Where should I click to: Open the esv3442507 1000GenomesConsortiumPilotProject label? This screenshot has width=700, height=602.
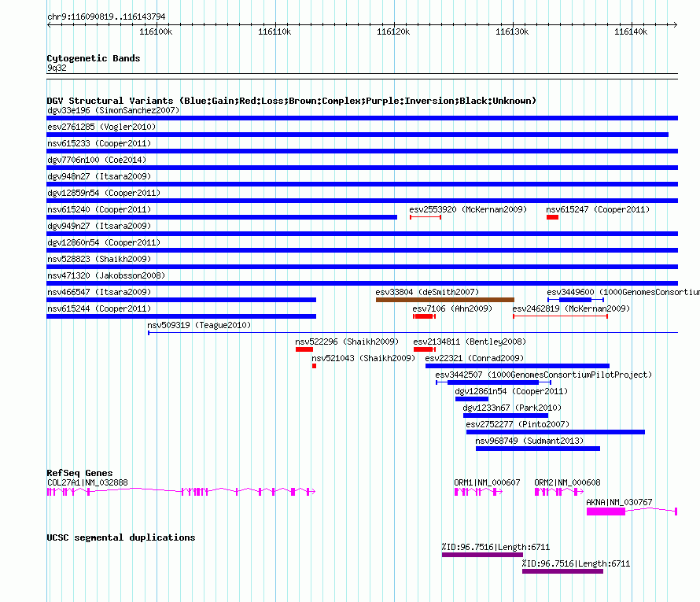pyautogui.click(x=543, y=375)
